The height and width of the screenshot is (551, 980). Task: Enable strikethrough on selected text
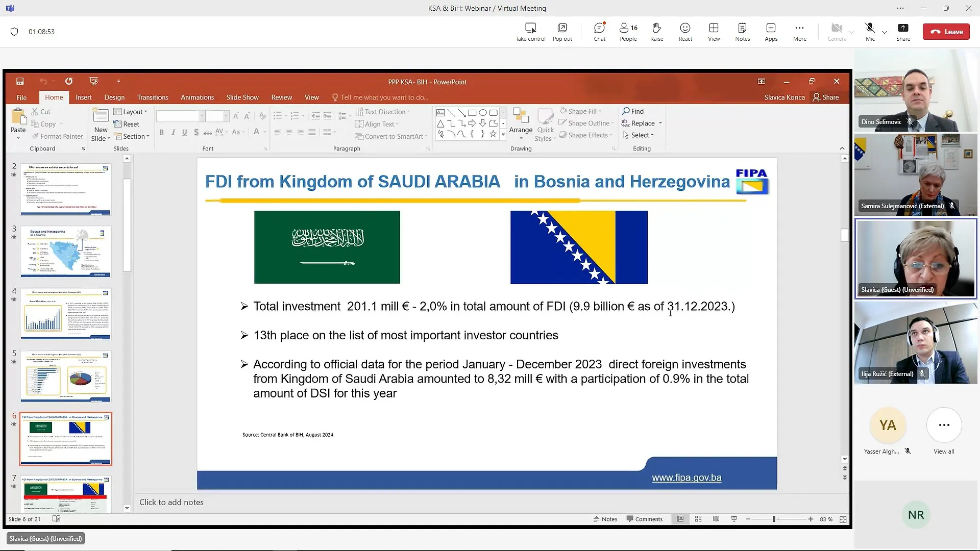click(x=207, y=132)
